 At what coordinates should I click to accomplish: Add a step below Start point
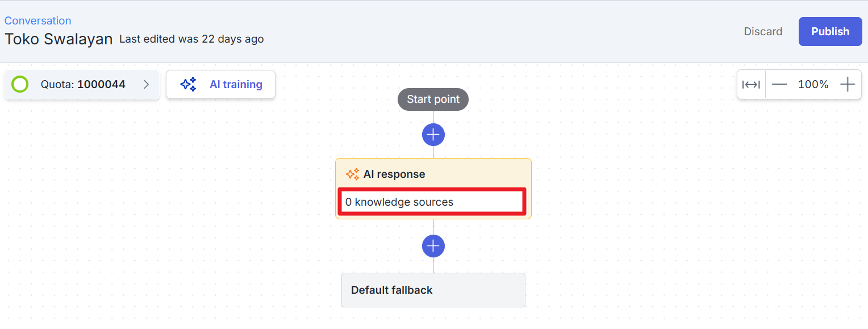click(433, 135)
